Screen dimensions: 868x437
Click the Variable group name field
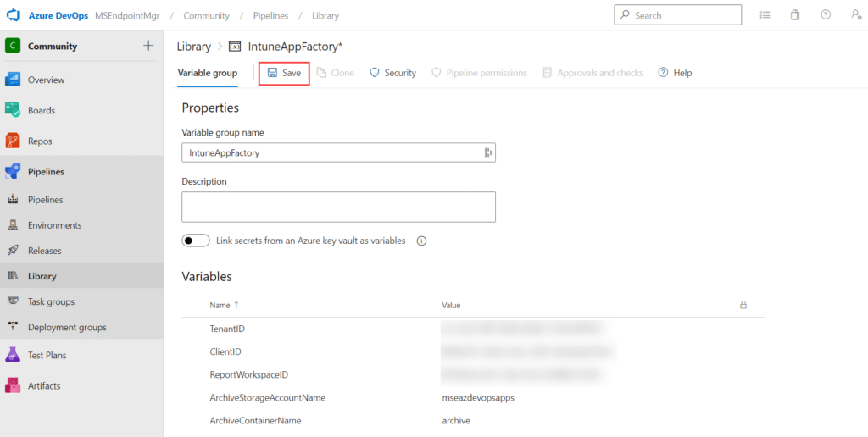(338, 152)
